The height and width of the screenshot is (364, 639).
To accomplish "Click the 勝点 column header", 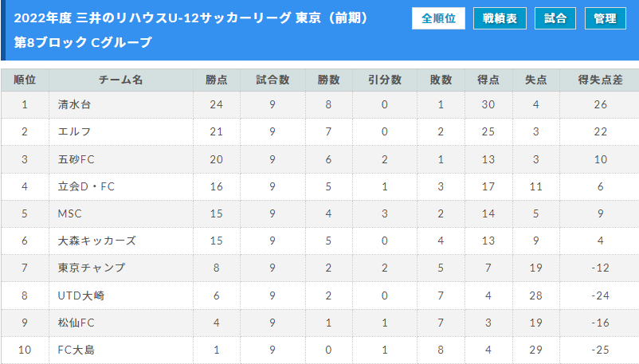I will tap(216, 80).
